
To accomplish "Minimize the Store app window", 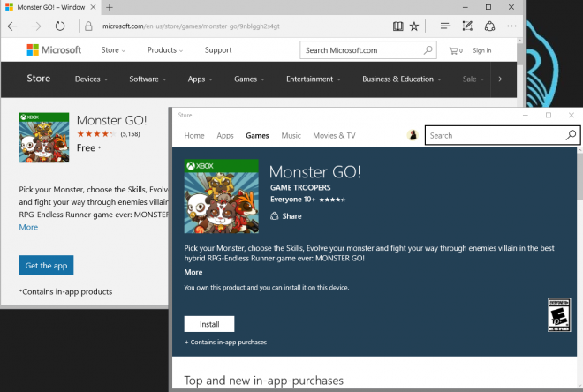I will [x=526, y=115].
